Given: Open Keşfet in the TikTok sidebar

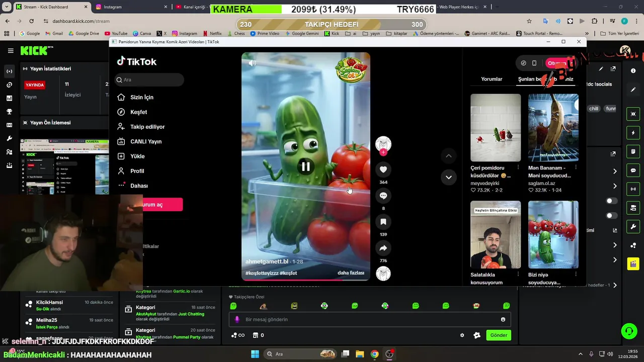Looking at the screenshot, I should 132,112.
